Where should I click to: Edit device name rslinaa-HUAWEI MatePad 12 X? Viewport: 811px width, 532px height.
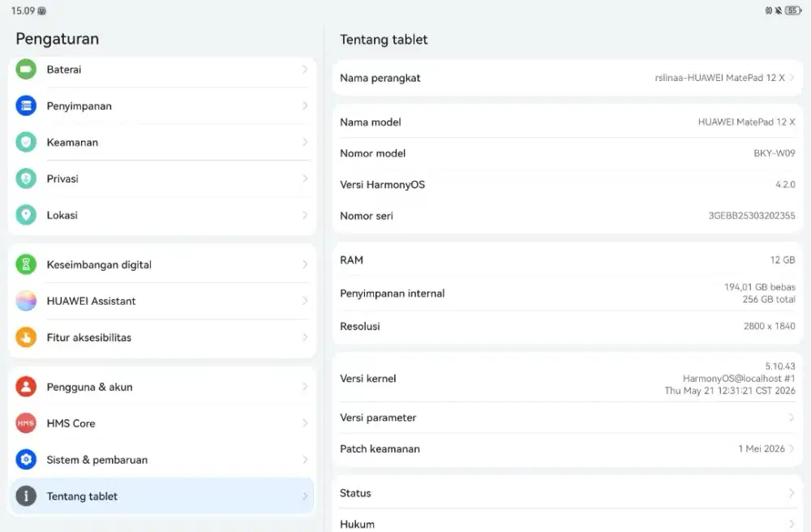(x=568, y=78)
